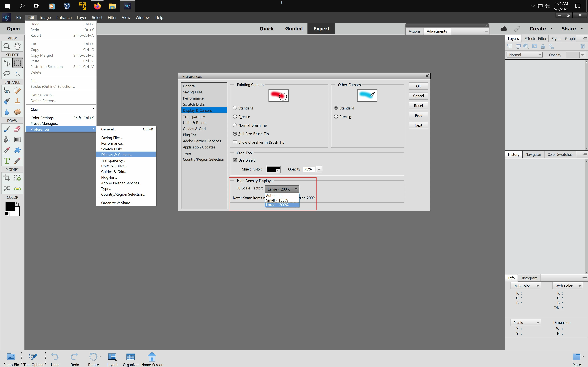Open Transparency from the Preferences submenu
Screen dimensions: 588x367
click(113, 160)
